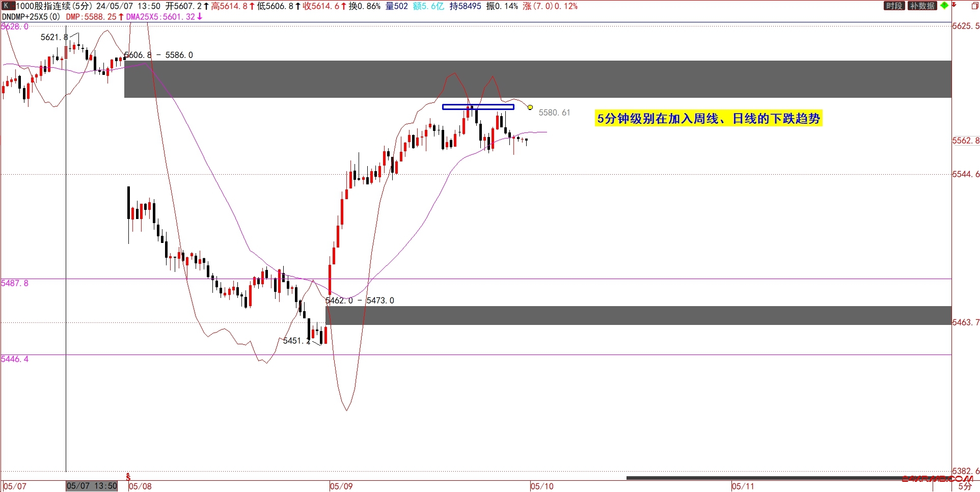Click the lower gray support zone rectangle
This screenshot has width=980, height=492.
click(x=638, y=315)
